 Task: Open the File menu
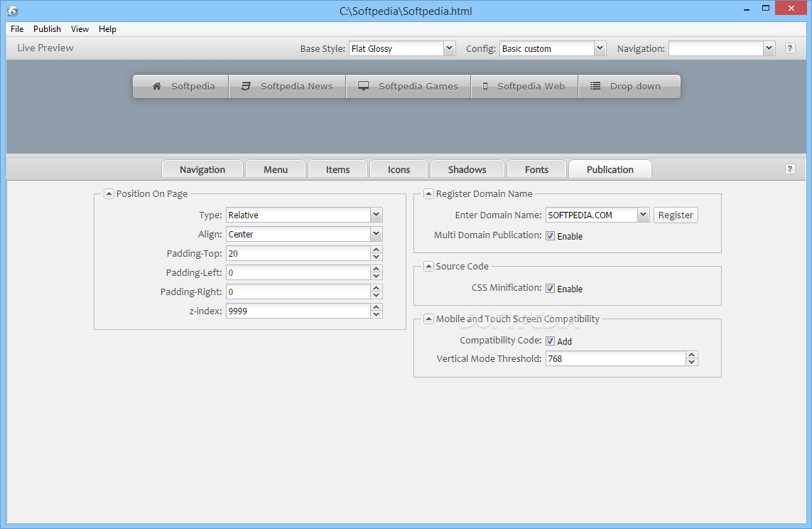pyautogui.click(x=17, y=29)
